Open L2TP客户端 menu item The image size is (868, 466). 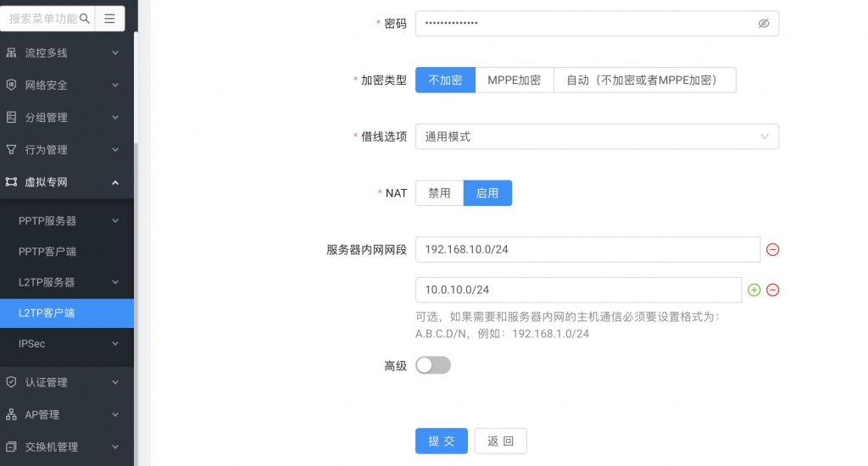[x=67, y=313]
